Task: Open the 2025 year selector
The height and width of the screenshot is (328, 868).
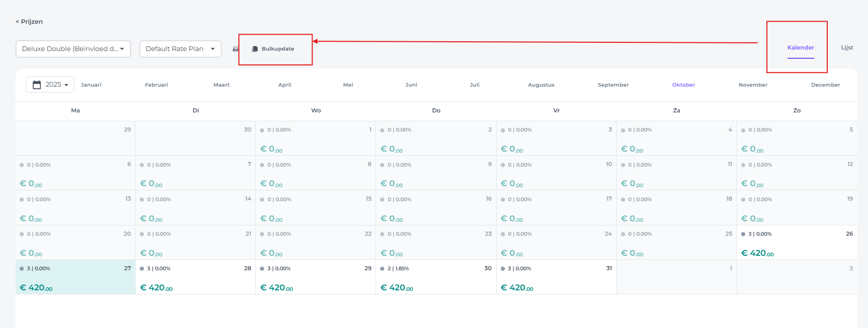Action: pyautogui.click(x=50, y=85)
